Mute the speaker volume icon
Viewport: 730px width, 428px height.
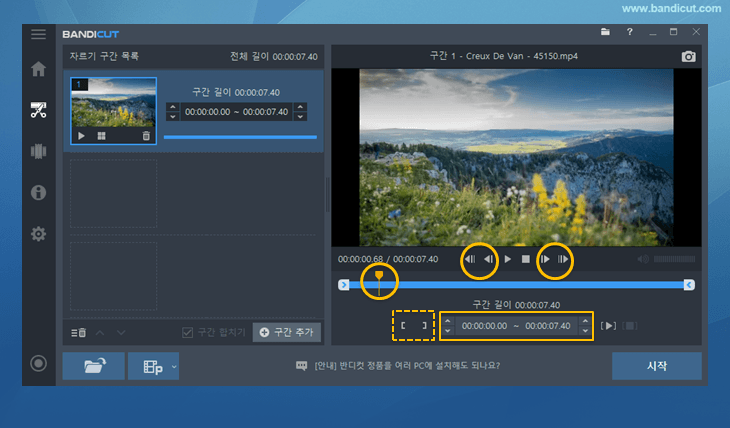pyautogui.click(x=643, y=259)
